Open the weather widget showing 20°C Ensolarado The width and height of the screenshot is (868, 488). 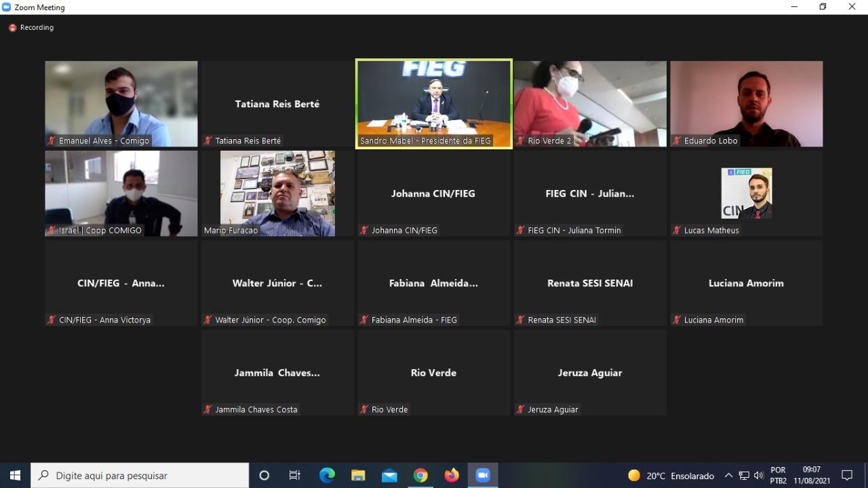tap(671, 476)
